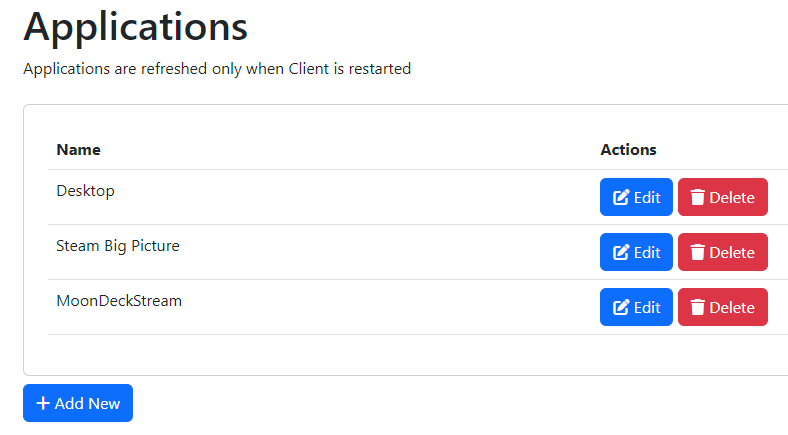The height and width of the screenshot is (435, 788).
Task: Click the pencil icon beside Steam Big Picture
Action: [621, 253]
